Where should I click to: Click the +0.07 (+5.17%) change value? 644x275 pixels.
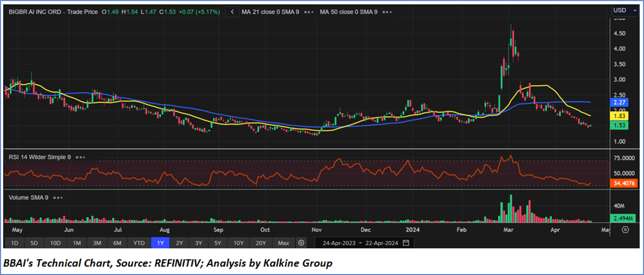pyautogui.click(x=199, y=12)
